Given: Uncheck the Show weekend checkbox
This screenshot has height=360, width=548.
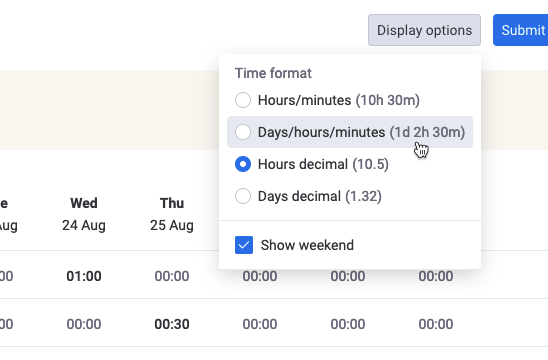Looking at the screenshot, I should coord(244,245).
